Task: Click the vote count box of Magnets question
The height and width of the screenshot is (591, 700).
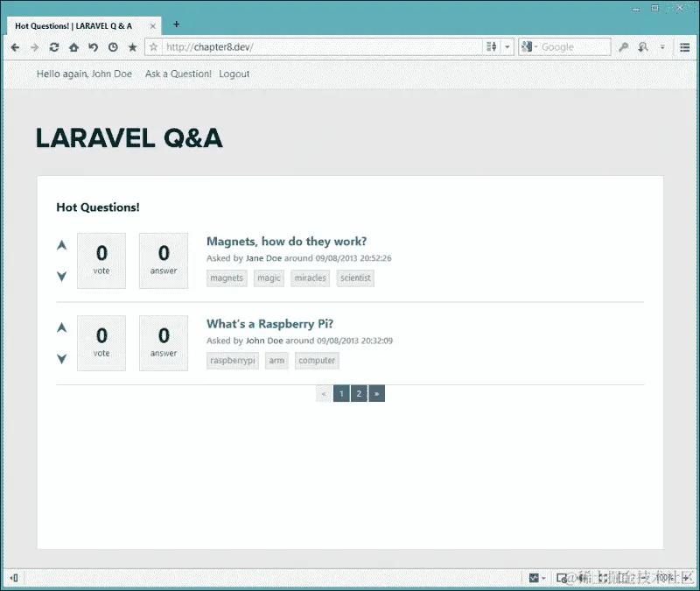Action: pos(101,260)
